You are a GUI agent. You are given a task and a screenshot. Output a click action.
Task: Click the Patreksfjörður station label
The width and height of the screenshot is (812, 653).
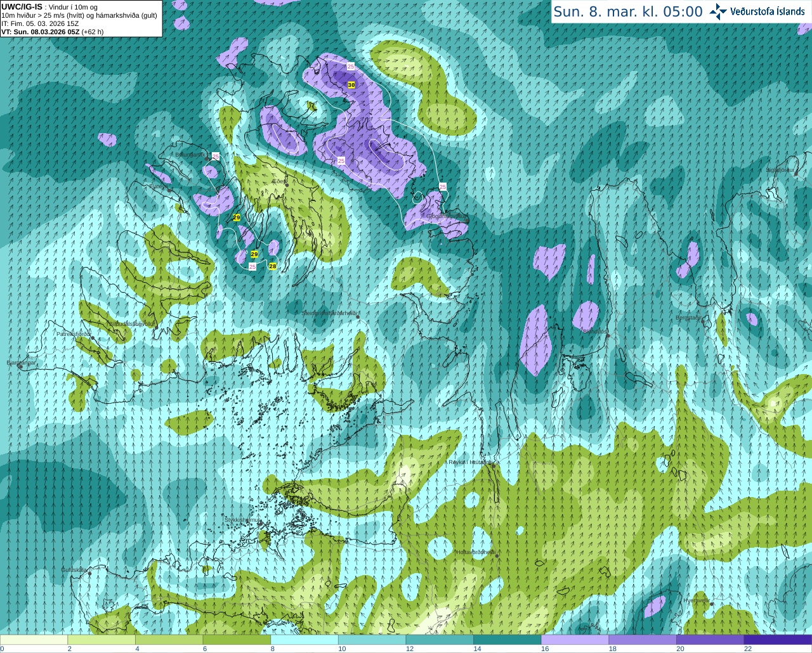pos(74,333)
